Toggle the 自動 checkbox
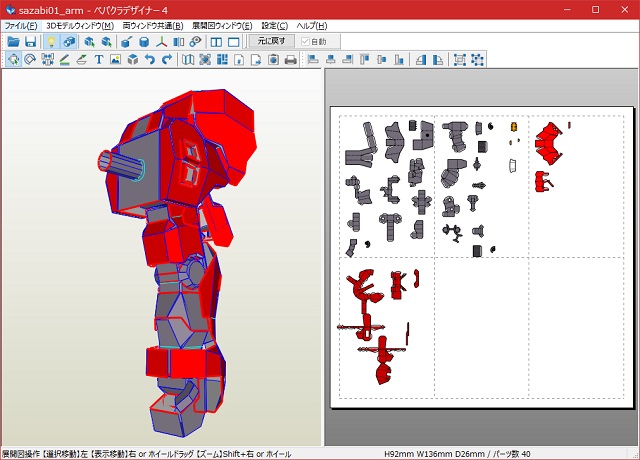The height and width of the screenshot is (460, 640). tap(313, 42)
